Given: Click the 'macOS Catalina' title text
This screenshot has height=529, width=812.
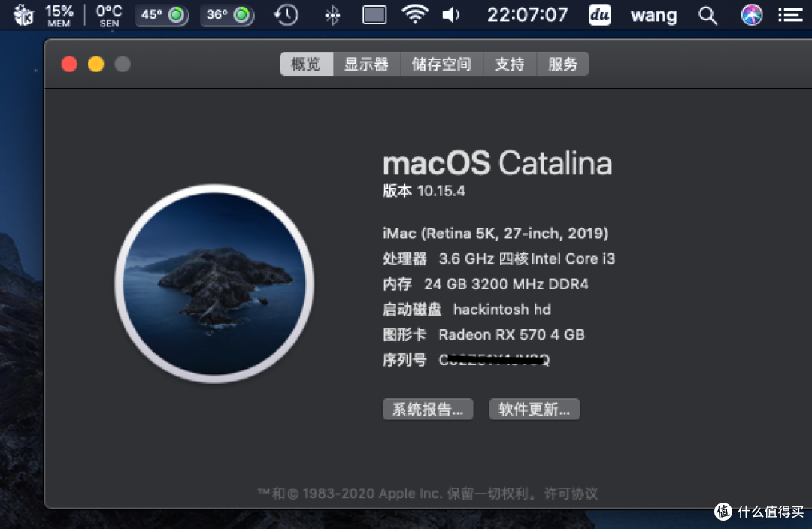Looking at the screenshot, I should [x=497, y=163].
